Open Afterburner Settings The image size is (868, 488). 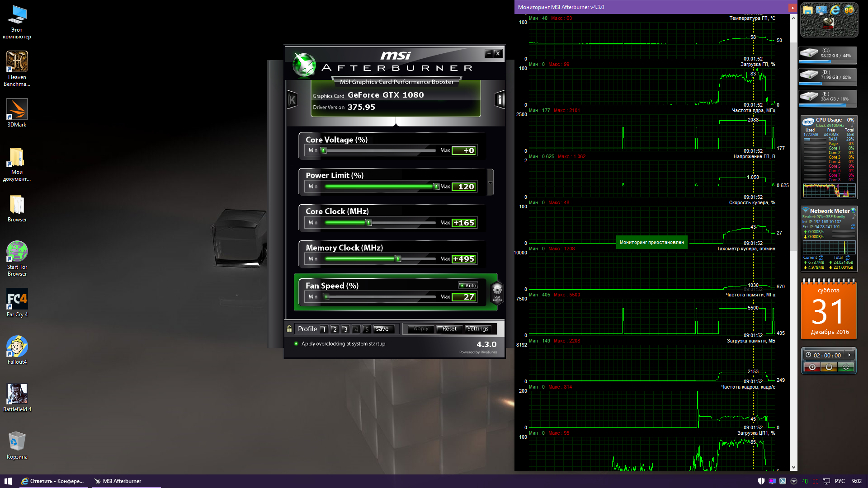(478, 329)
